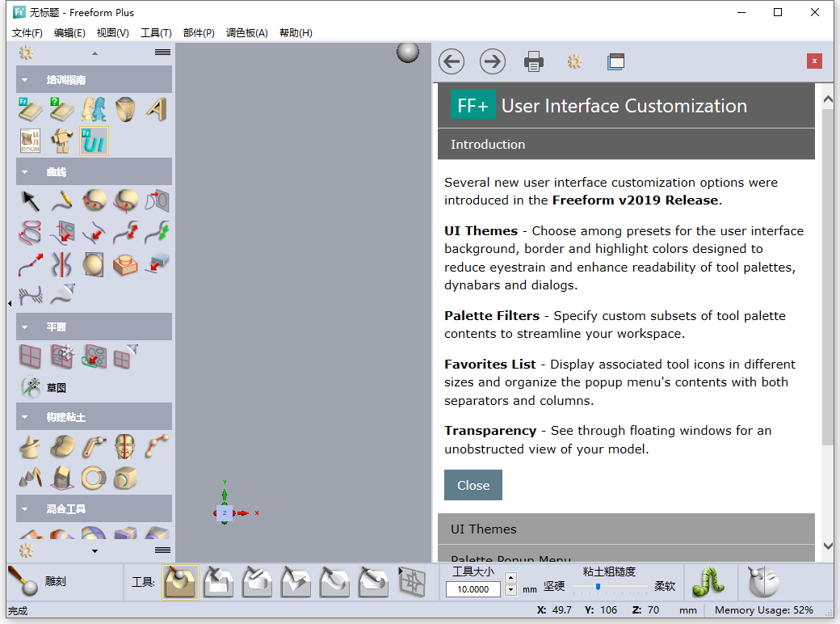The image size is (840, 624).
Task: Click the green caterpillar icon in bottom bar
Action: [x=708, y=582]
